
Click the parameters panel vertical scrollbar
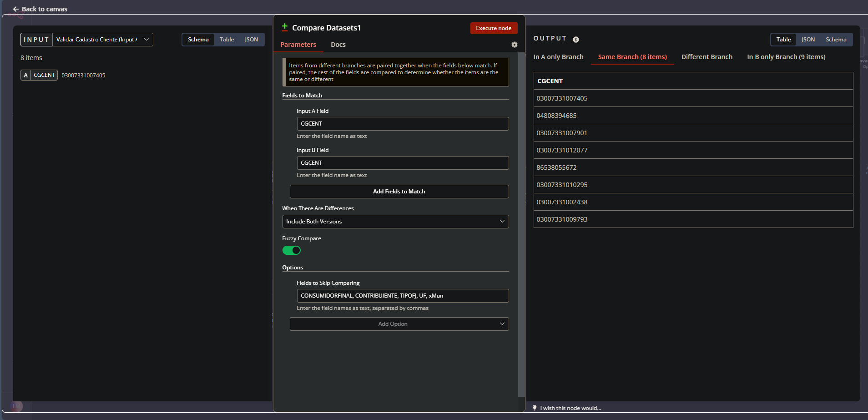click(x=521, y=223)
